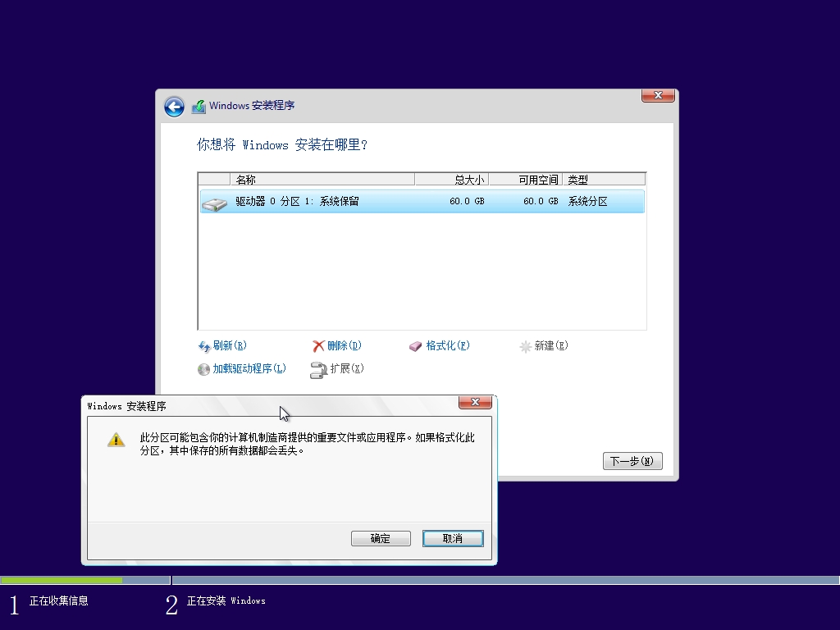Click the warning dialog title Windows 安装程序
The height and width of the screenshot is (630, 840).
(x=126, y=406)
